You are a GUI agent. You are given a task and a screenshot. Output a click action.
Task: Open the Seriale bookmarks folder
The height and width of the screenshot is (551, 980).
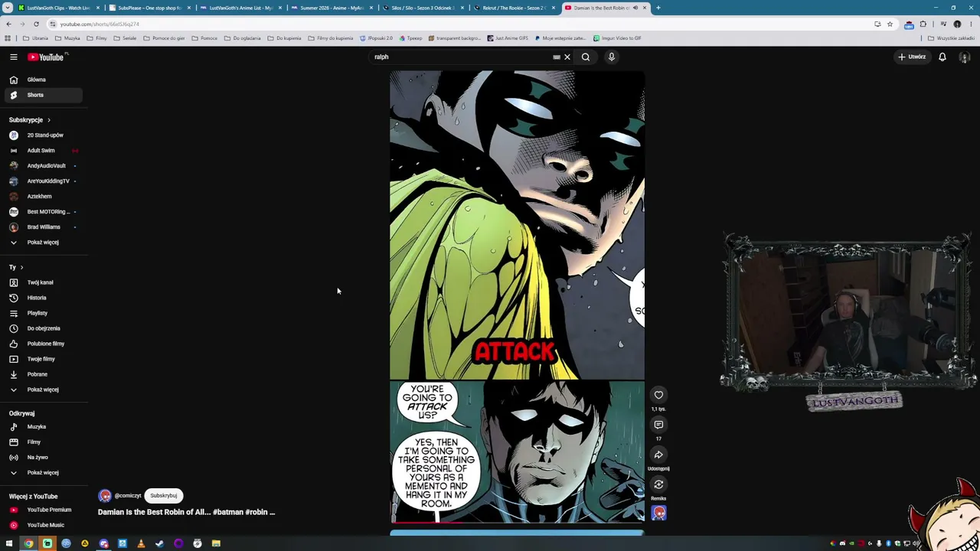pos(125,38)
